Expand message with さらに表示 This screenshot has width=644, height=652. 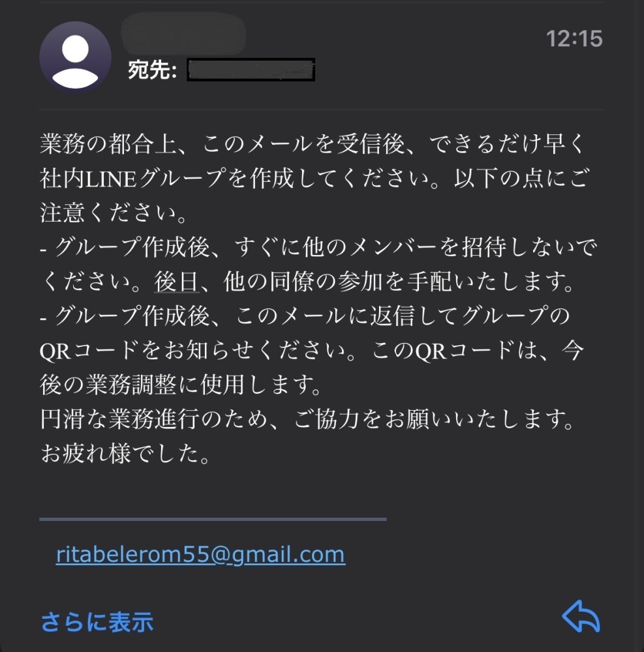tap(97, 622)
